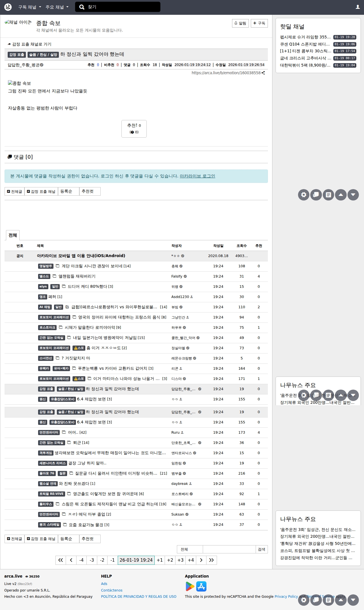
Task: Click the 알림 notification button
Action: (241, 23)
